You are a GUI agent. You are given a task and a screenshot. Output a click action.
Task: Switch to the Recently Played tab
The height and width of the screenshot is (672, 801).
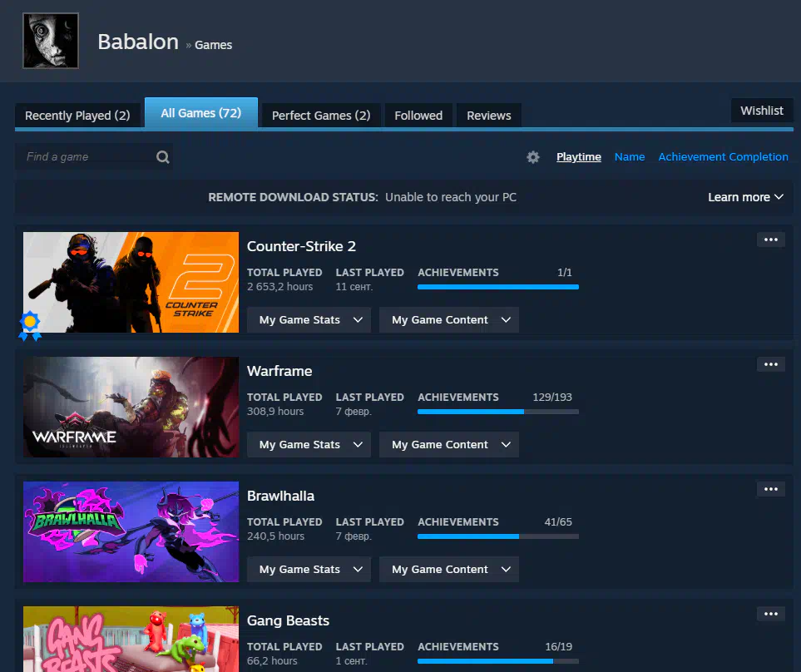click(77, 116)
